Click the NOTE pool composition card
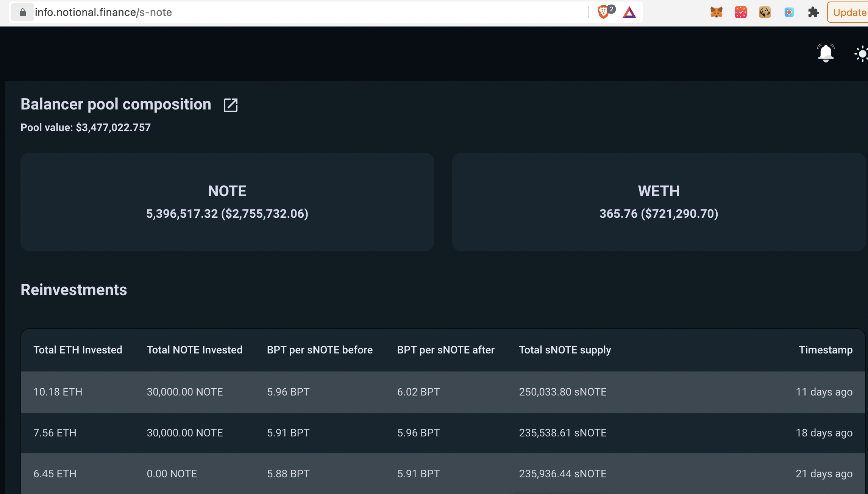This screenshot has height=494, width=868. (x=227, y=202)
